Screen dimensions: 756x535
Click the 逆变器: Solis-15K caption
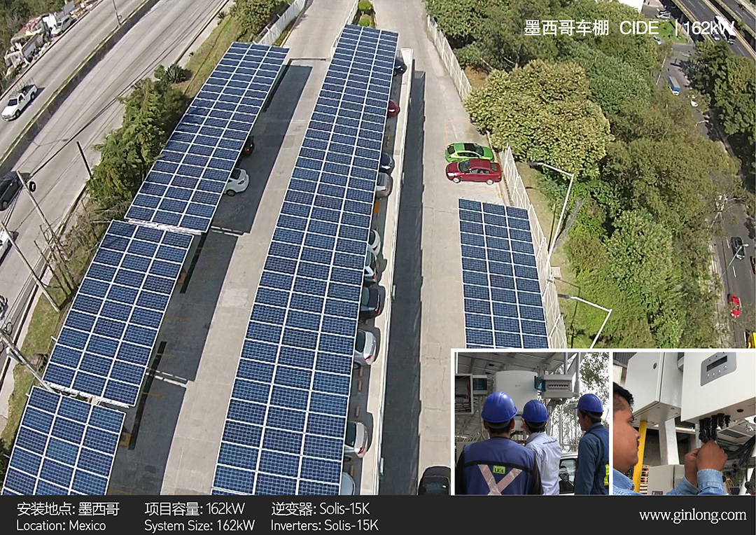coord(321,509)
